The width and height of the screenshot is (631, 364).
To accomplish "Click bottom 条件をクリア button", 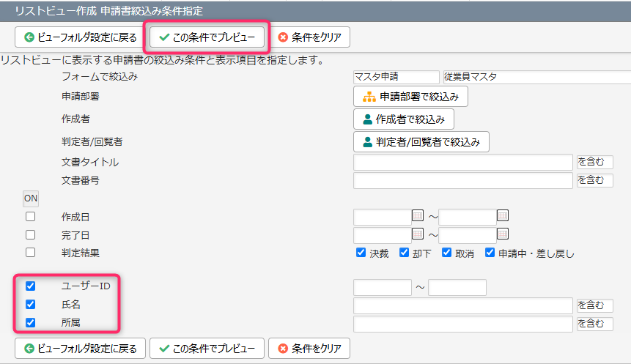I will pyautogui.click(x=309, y=349).
